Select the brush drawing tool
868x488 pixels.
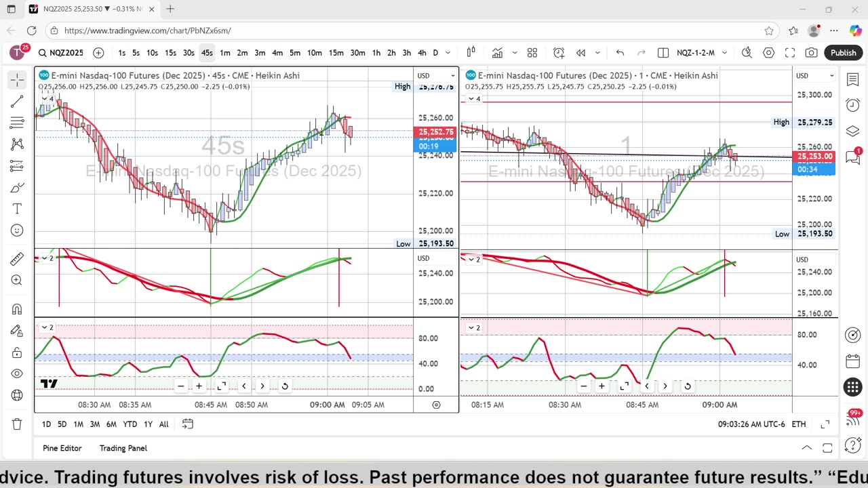[17, 187]
